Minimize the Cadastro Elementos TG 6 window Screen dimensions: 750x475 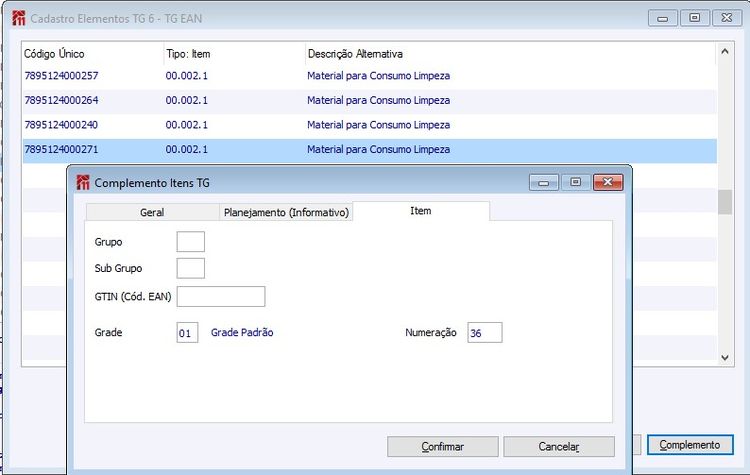[x=662, y=18]
